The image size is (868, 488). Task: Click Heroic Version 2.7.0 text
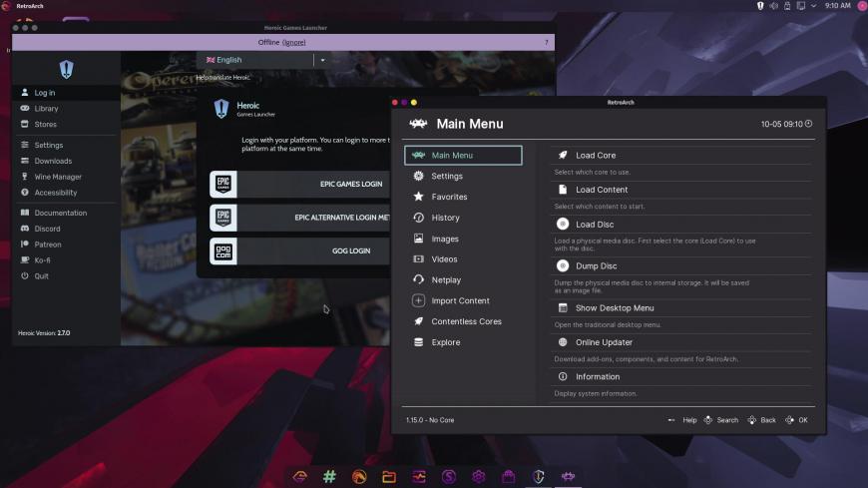tap(44, 333)
